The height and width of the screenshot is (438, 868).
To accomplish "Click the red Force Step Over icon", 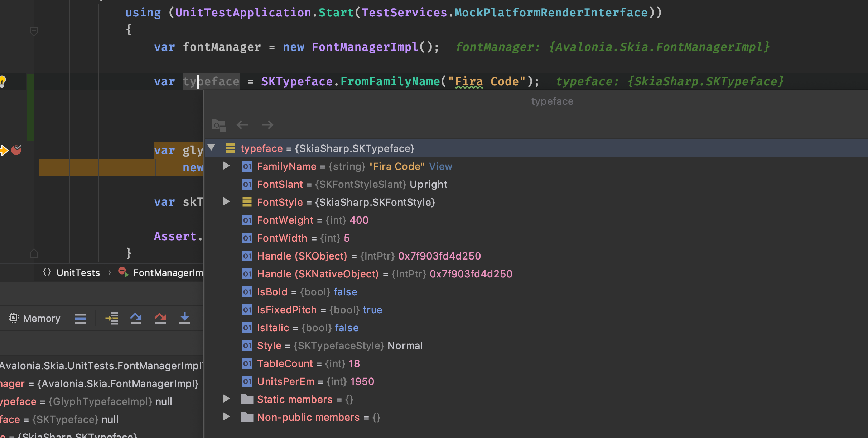I will 160,318.
